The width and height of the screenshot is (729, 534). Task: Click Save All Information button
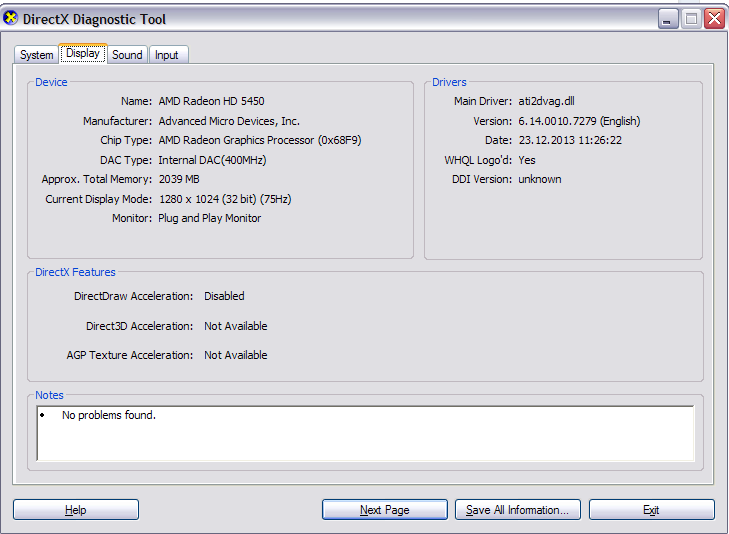point(517,510)
